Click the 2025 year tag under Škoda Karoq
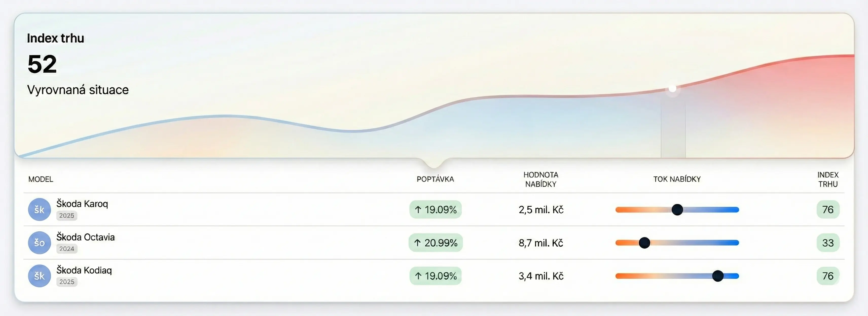This screenshot has height=316, width=868. point(66,215)
